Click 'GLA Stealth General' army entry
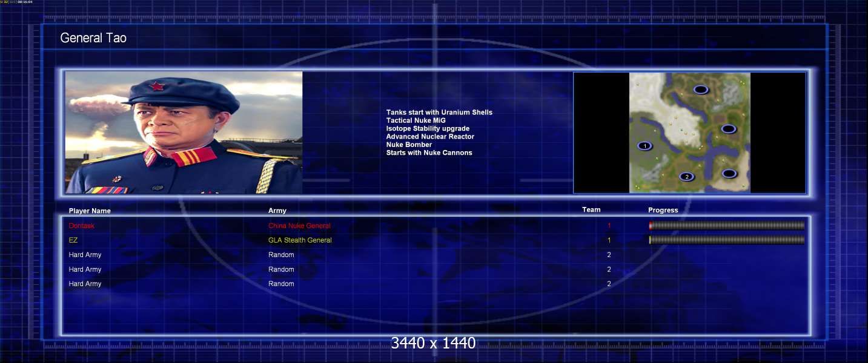The height and width of the screenshot is (363, 868). (300, 240)
